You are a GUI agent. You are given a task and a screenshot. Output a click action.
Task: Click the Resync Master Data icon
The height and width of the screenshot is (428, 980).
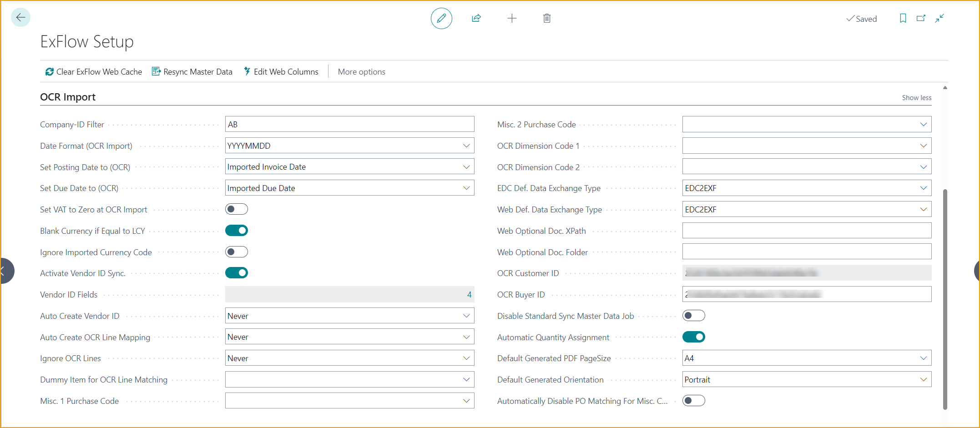coord(156,71)
